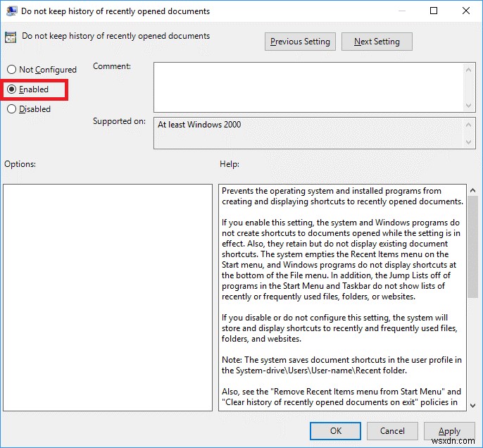Click the policy setting icon beside heading
The height and width of the screenshot is (448, 483).
pos(11,37)
